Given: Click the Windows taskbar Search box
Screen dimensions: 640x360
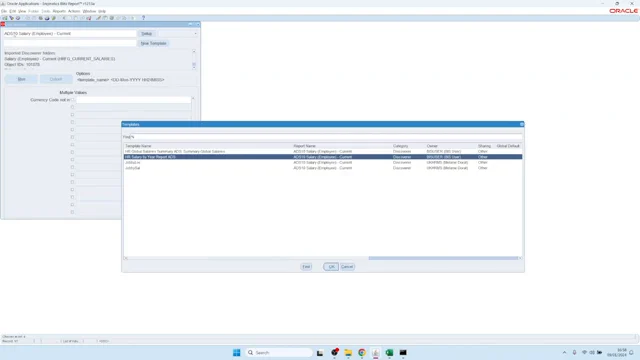Looking at the screenshot, I should pos(279,353).
